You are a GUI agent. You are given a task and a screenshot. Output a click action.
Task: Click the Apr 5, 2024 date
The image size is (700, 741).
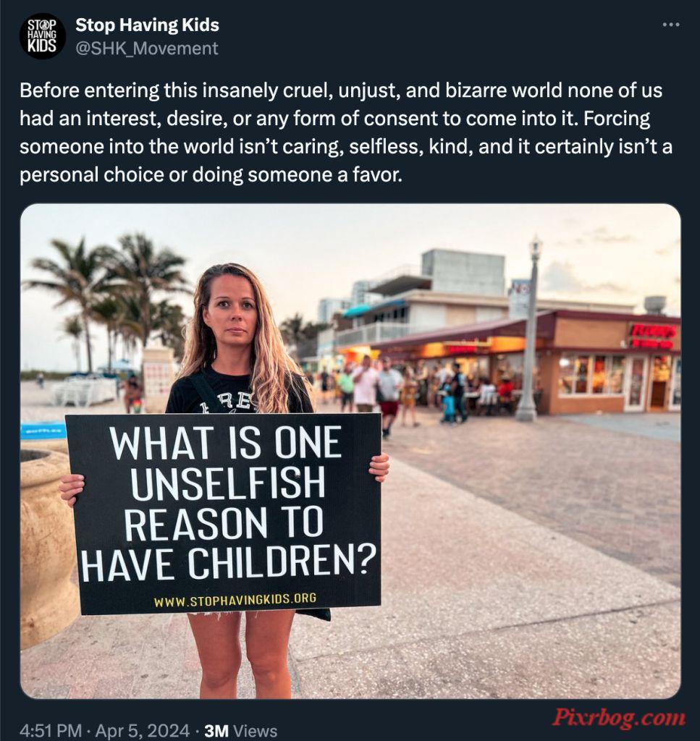pos(143,731)
